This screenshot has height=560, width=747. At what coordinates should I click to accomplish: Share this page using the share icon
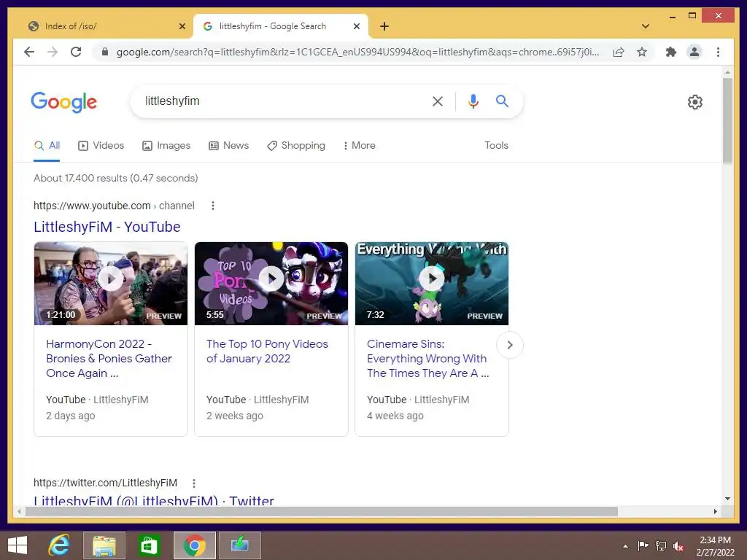coord(619,52)
